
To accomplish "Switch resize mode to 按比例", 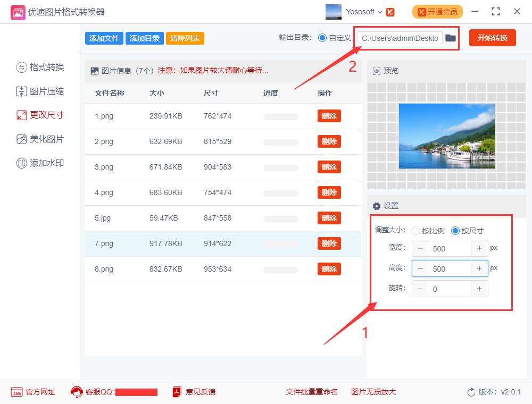I will (417, 231).
